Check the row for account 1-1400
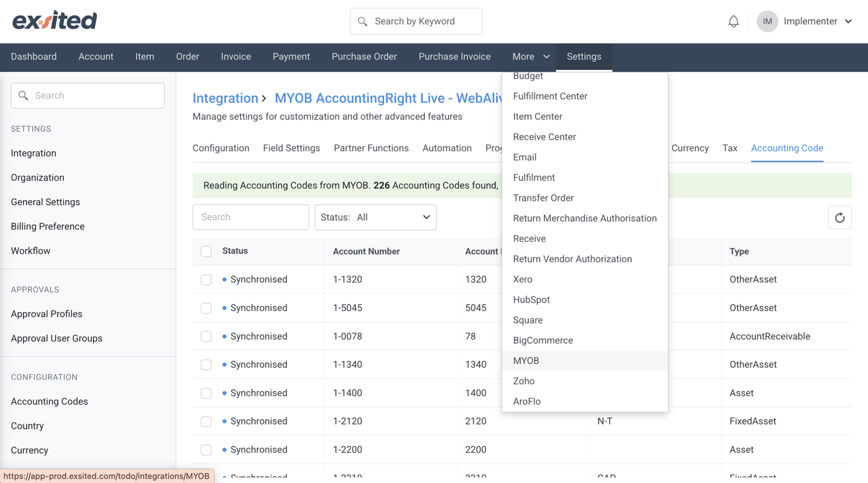Image resolution: width=868 pixels, height=483 pixels. (206, 393)
